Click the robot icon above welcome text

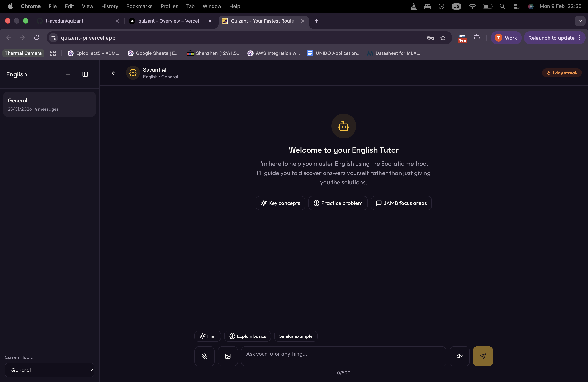pyautogui.click(x=343, y=126)
